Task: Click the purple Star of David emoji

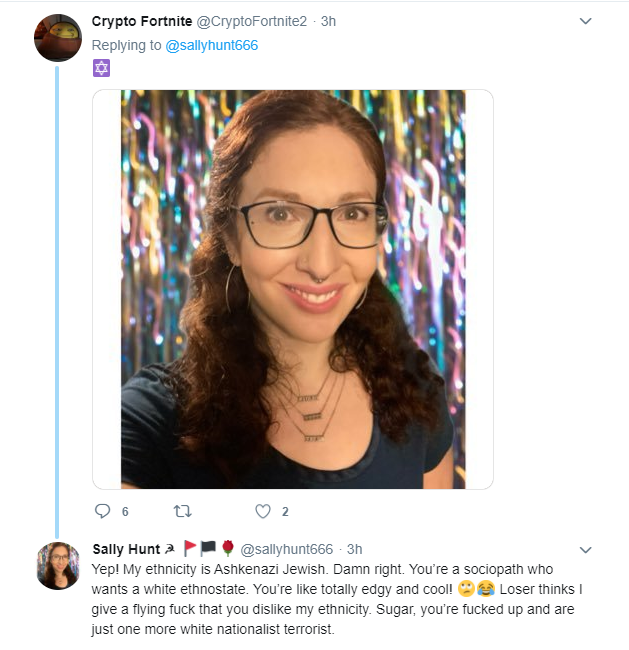Action: point(101,68)
